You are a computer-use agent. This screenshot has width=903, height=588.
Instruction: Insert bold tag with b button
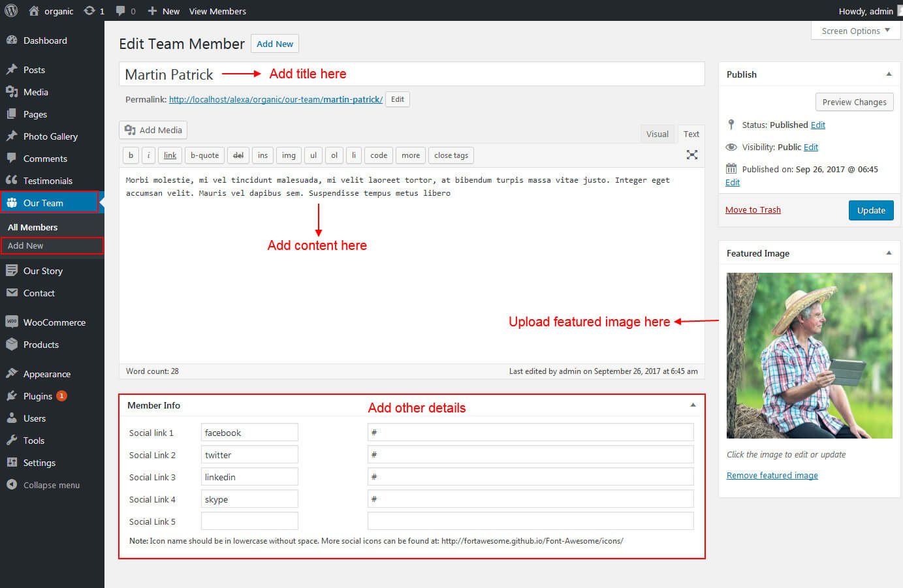(131, 155)
